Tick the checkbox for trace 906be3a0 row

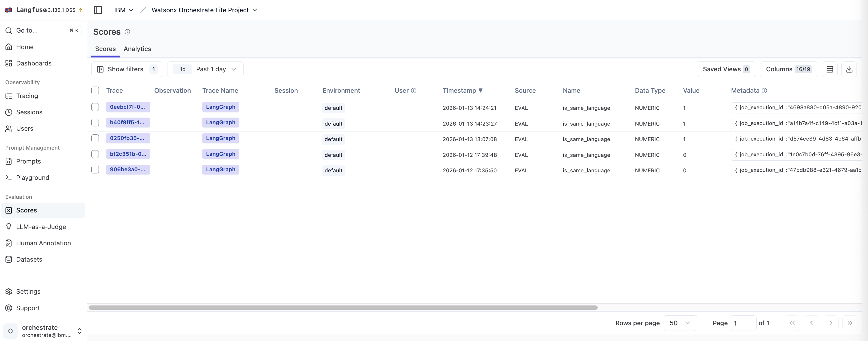95,169
